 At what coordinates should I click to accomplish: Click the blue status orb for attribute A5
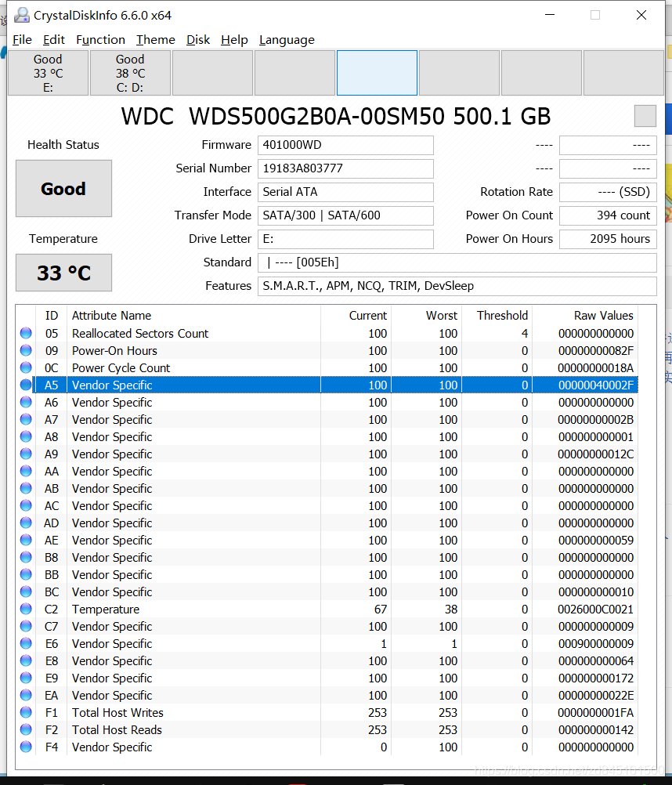26,385
